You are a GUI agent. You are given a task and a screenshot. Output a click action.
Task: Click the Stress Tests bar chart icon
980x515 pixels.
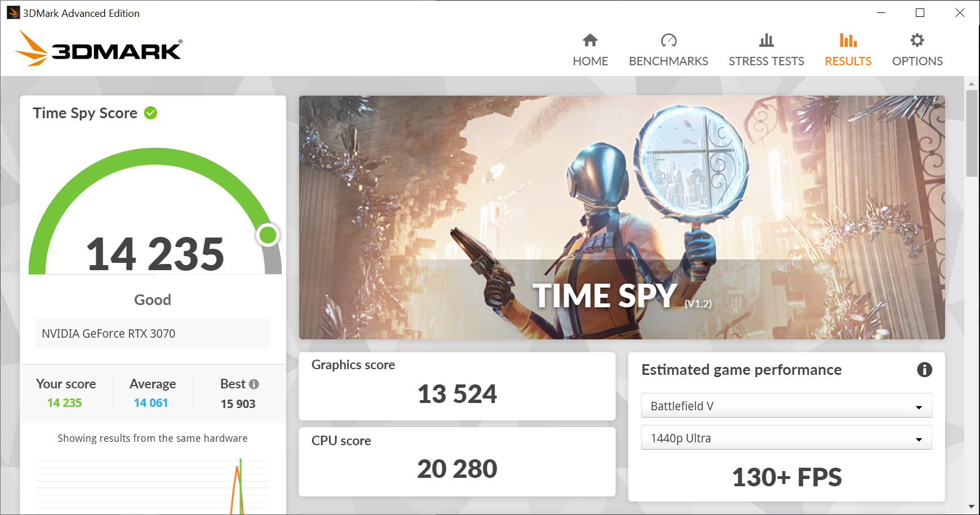coord(766,40)
